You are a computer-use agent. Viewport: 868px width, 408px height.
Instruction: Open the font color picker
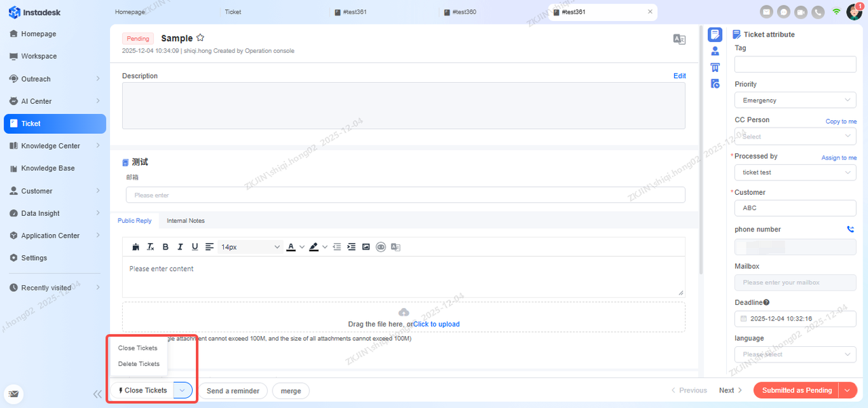click(x=292, y=247)
